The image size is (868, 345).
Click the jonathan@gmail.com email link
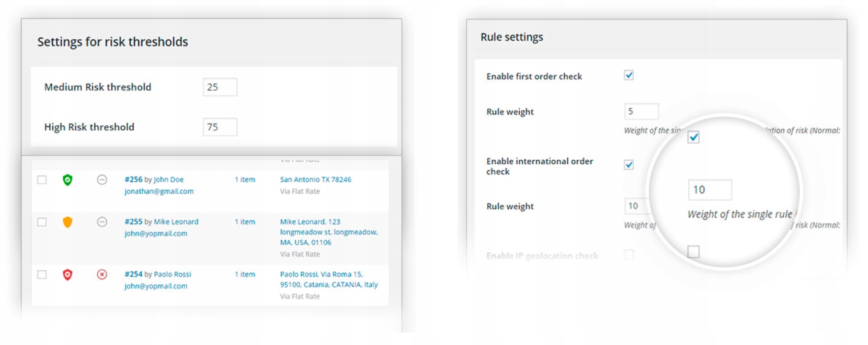159,191
